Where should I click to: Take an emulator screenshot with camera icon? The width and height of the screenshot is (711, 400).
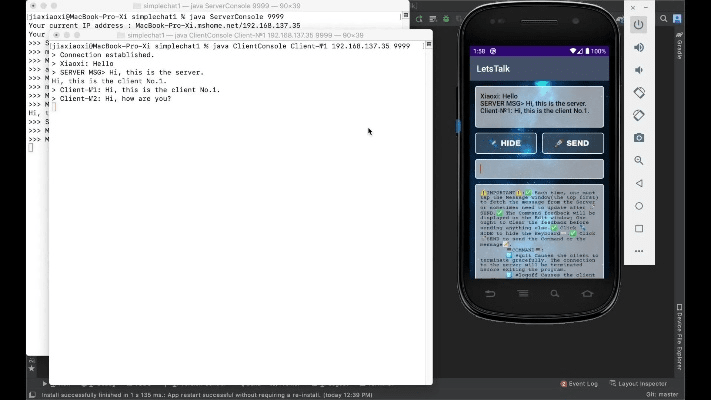639,138
